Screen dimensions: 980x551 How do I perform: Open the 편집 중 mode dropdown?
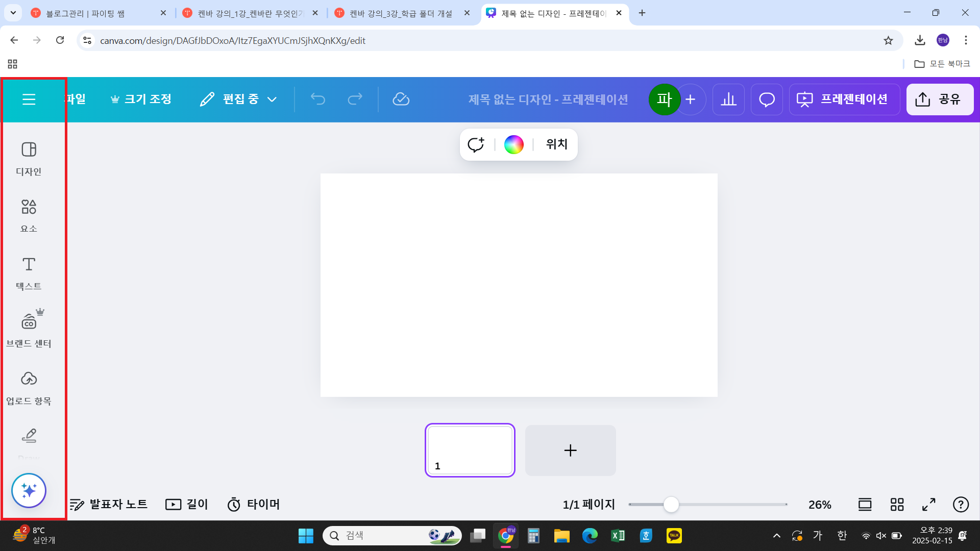[x=238, y=99]
